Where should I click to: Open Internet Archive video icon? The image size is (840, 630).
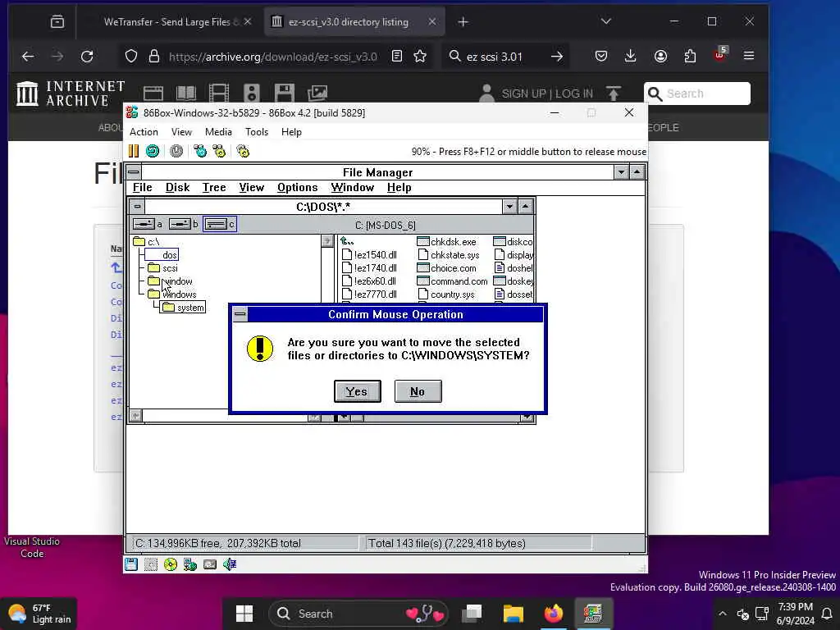coord(218,94)
